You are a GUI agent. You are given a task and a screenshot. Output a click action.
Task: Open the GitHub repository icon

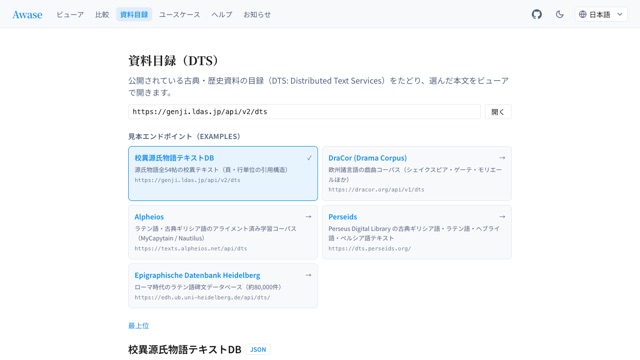tap(536, 14)
